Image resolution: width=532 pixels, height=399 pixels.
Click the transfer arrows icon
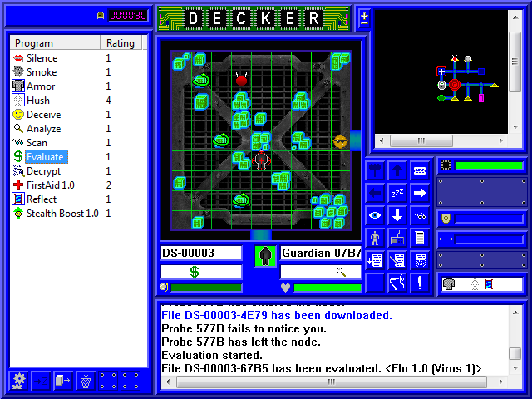tap(446, 239)
